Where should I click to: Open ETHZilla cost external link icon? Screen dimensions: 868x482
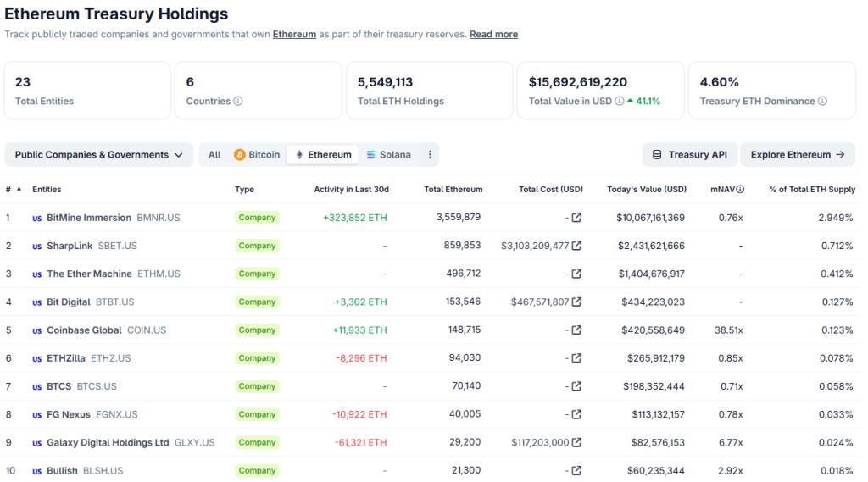576,358
